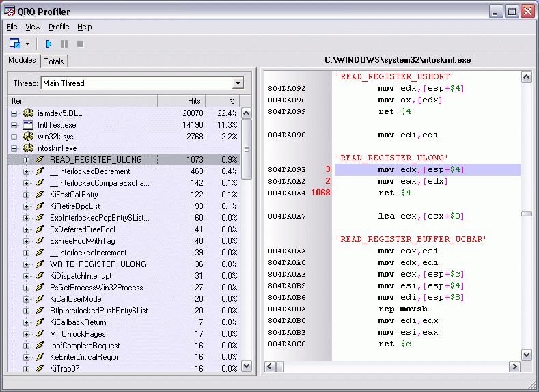Collapse the ntoskrnl.exe tree node
Viewport: 539px width, 392px height.
coord(14,148)
